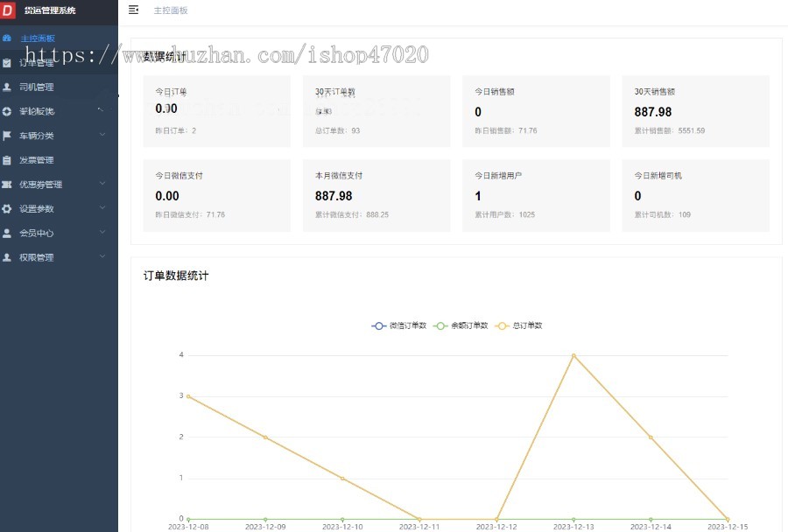Click the 总订单数 data point at 2023-12-10
The height and width of the screenshot is (532, 788).
342,479
